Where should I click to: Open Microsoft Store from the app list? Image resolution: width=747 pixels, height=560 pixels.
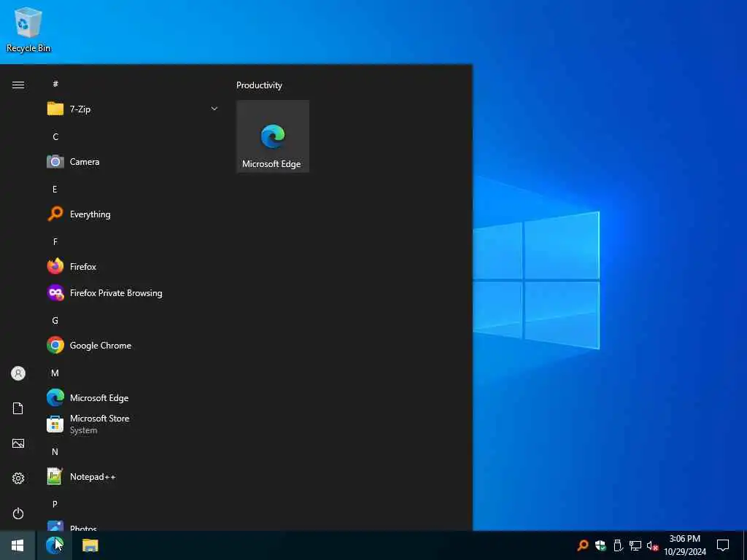(x=133, y=424)
